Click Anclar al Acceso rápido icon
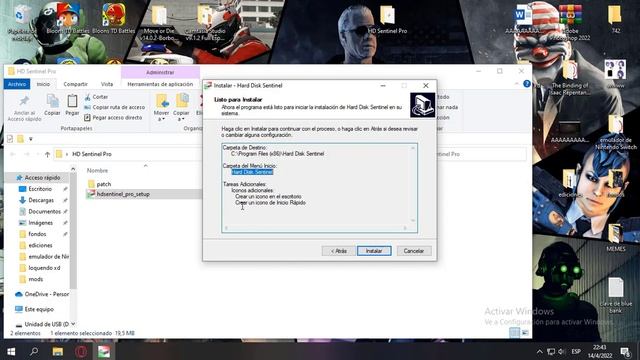 tap(24, 108)
